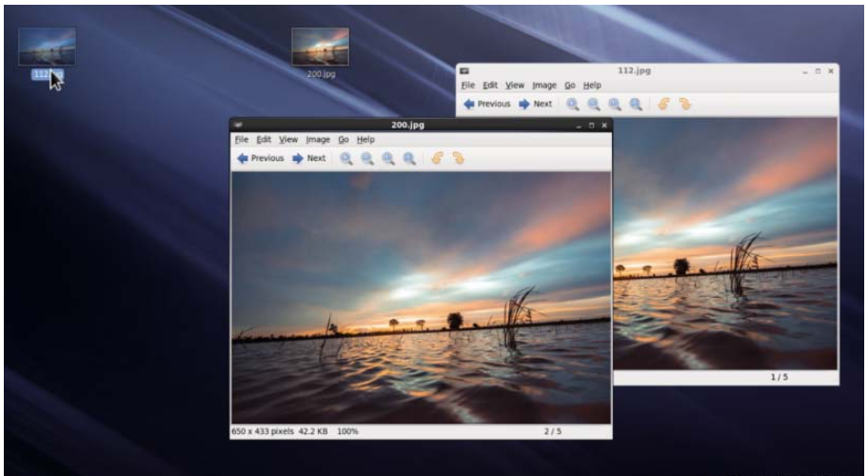Rotate image counterclockwise in 200.jpg window
This screenshot has width=868, height=476.
(437, 158)
